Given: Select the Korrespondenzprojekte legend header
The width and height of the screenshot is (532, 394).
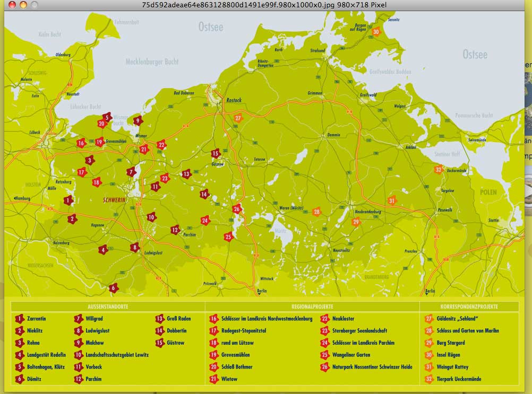Looking at the screenshot, I should [469, 307].
